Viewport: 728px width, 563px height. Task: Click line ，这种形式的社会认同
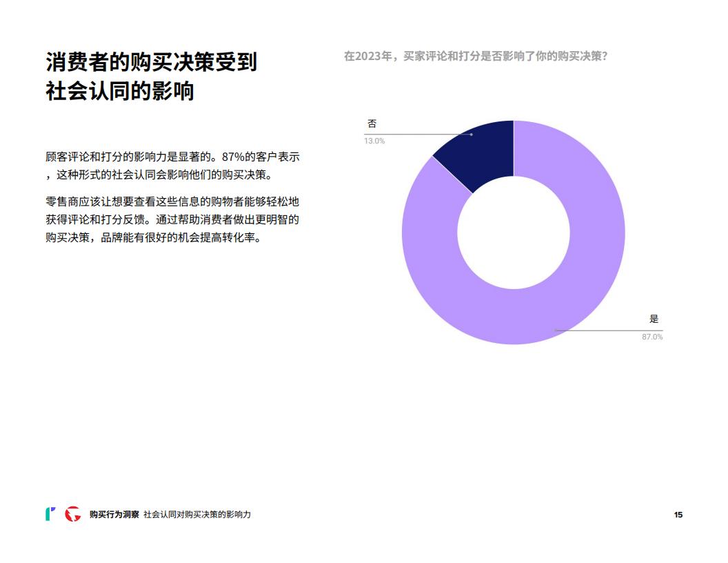pyautogui.click(x=159, y=175)
